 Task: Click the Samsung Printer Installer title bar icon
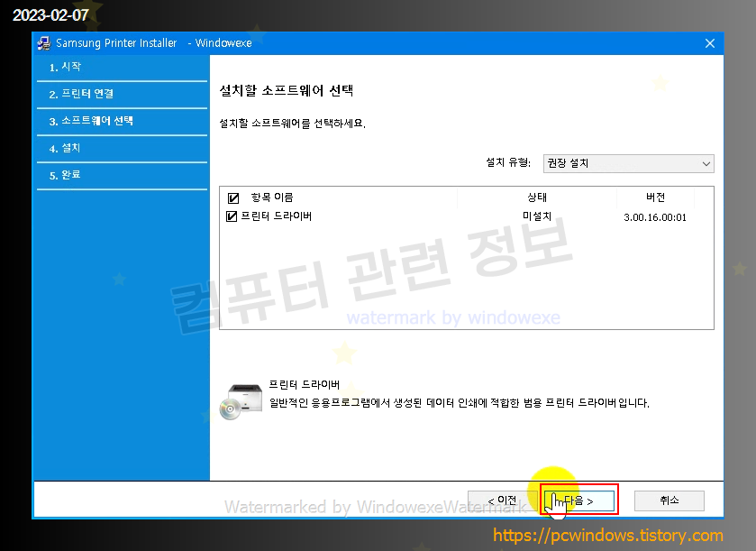coord(44,43)
